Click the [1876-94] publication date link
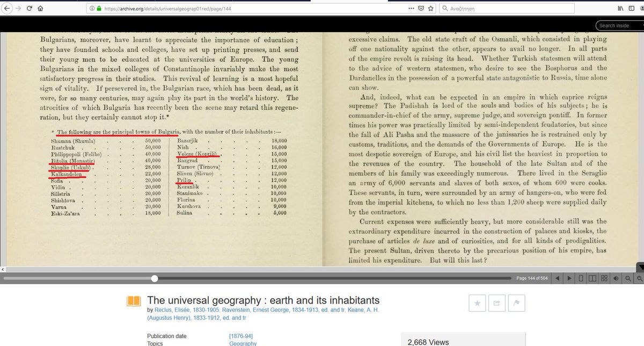 (242, 336)
